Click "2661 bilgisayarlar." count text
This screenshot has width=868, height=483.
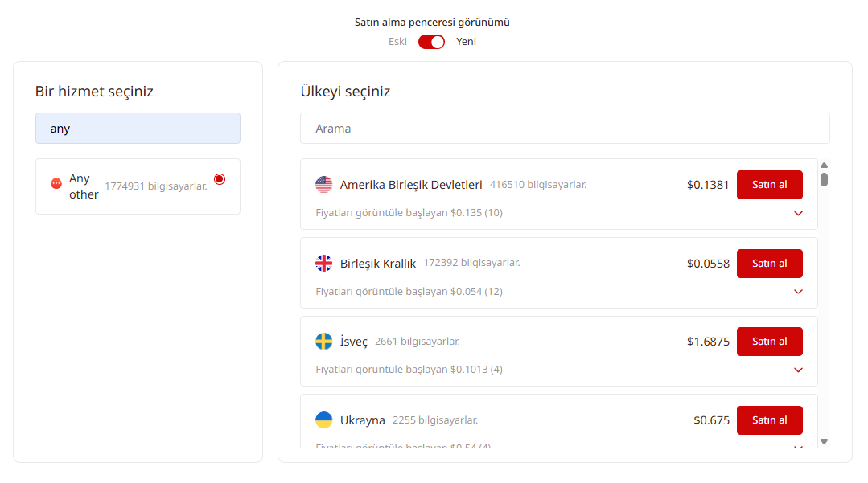coord(418,342)
